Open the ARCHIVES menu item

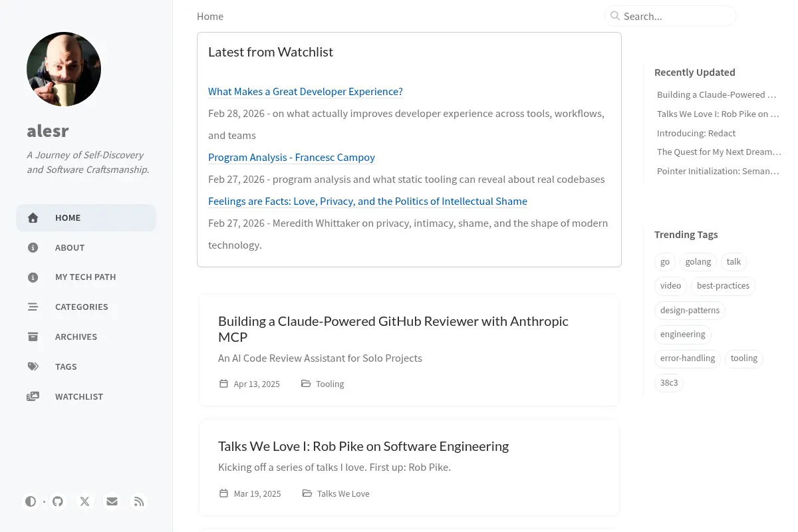pos(86,337)
